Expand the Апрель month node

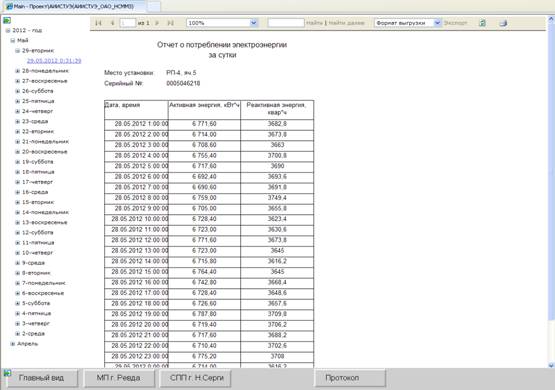(12, 344)
